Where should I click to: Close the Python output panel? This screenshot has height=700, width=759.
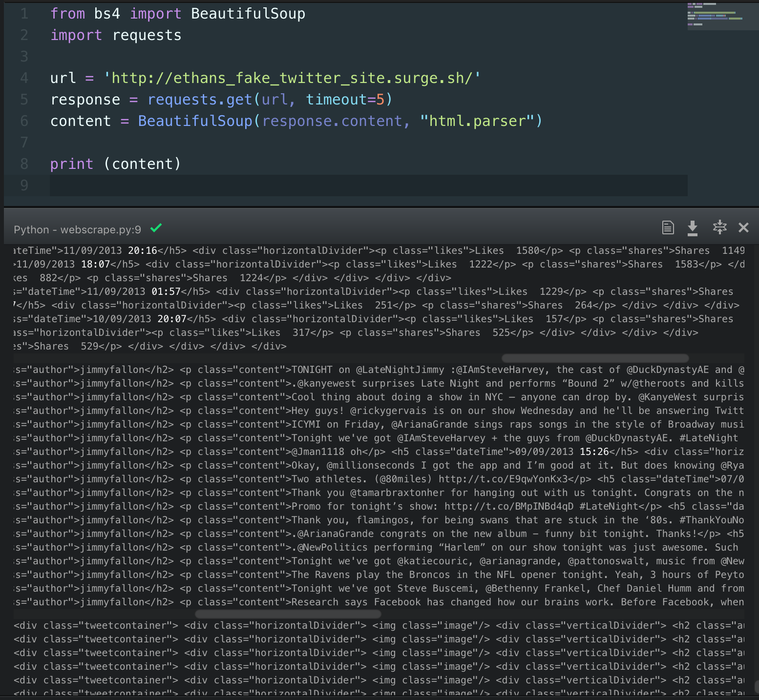click(743, 227)
